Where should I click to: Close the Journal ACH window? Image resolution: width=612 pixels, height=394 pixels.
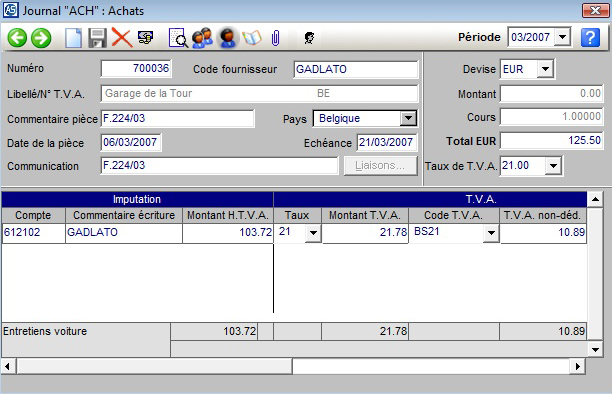(595, 11)
